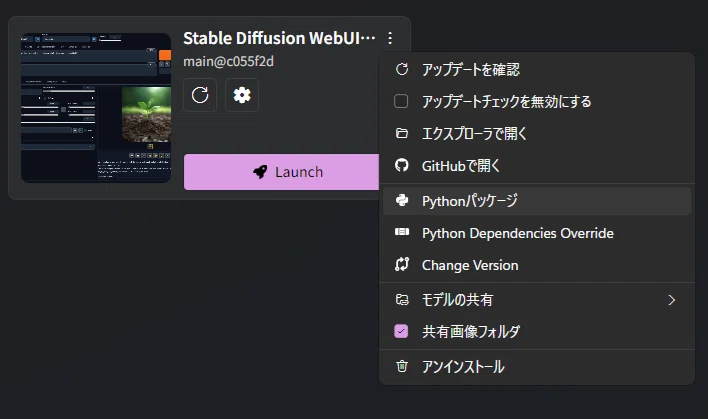Click the Stable Diffusion WebUI preview thumbnail
708x419 pixels.
pos(96,107)
